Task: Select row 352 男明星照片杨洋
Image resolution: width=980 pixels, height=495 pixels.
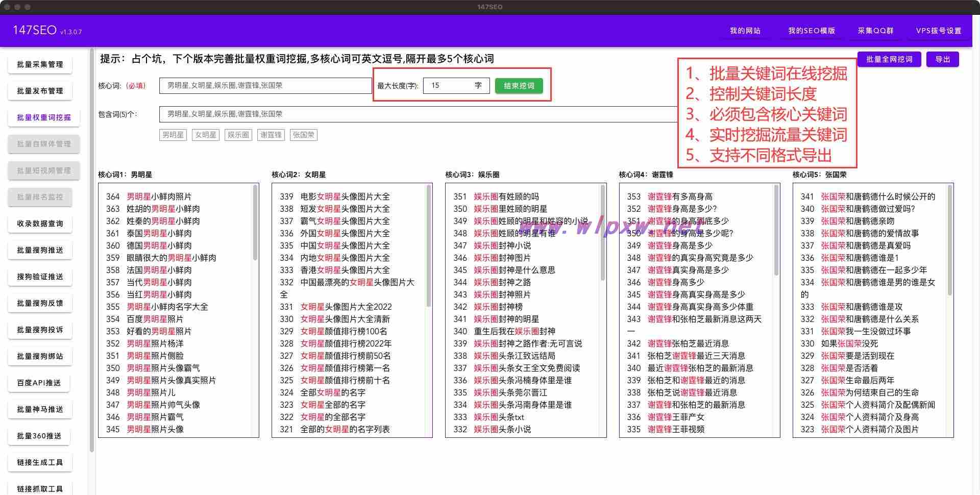Action: pos(145,343)
